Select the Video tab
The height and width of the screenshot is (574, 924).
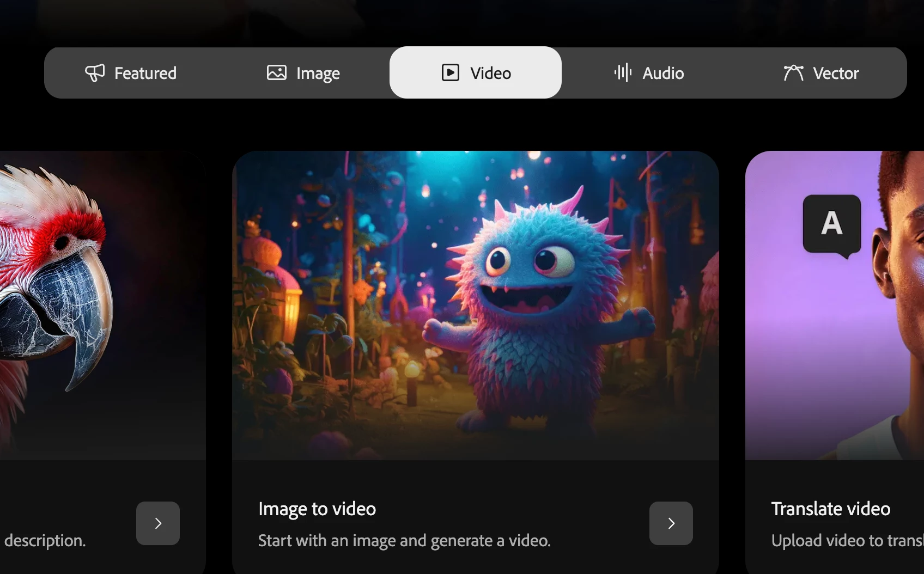click(476, 72)
